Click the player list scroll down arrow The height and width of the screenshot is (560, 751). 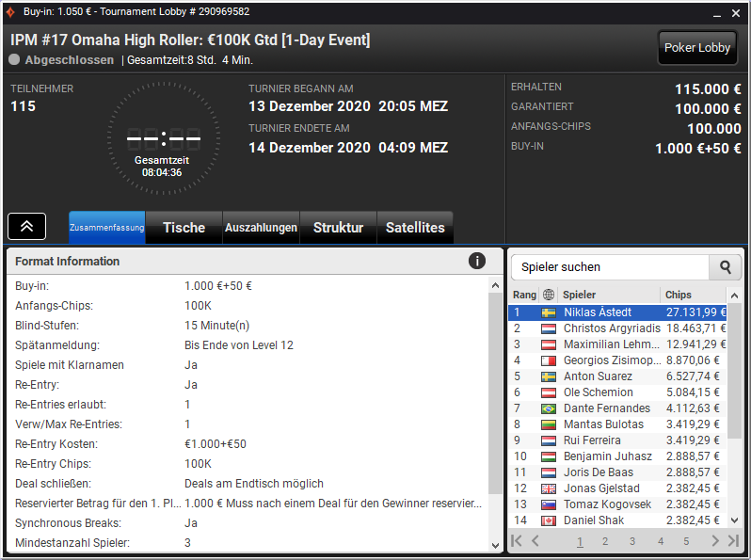(734, 520)
